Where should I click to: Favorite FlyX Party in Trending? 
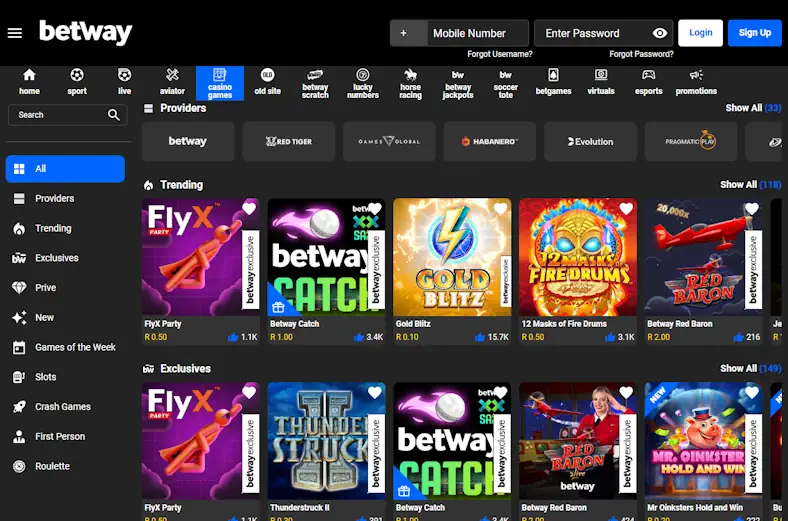[x=249, y=209]
